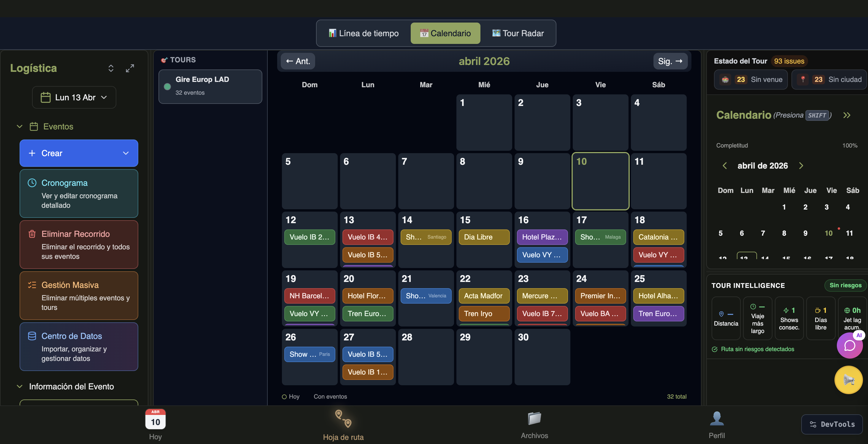Click the green dot on Gire Europ LAD
868x444 pixels.
pyautogui.click(x=167, y=87)
